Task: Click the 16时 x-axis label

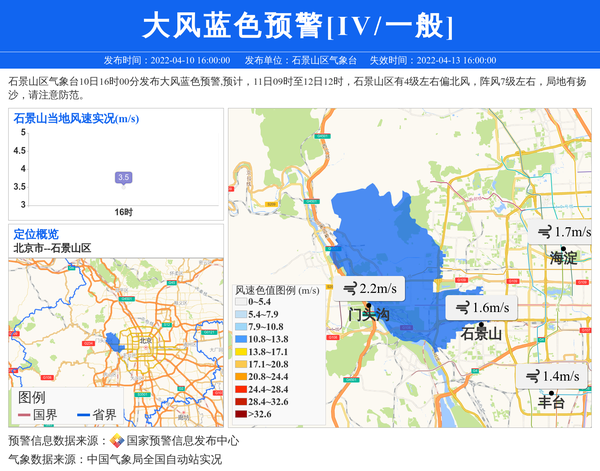Action: 124,212
